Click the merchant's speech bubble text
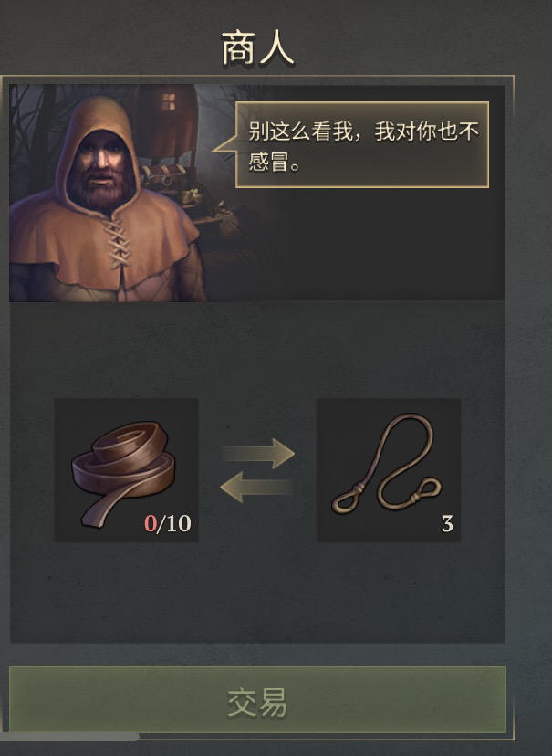 364,145
